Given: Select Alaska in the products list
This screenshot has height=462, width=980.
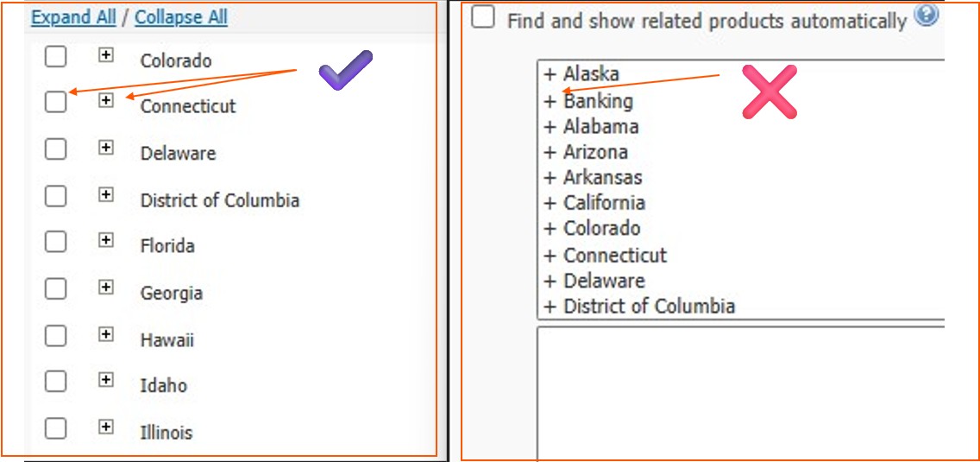Looking at the screenshot, I should point(591,74).
